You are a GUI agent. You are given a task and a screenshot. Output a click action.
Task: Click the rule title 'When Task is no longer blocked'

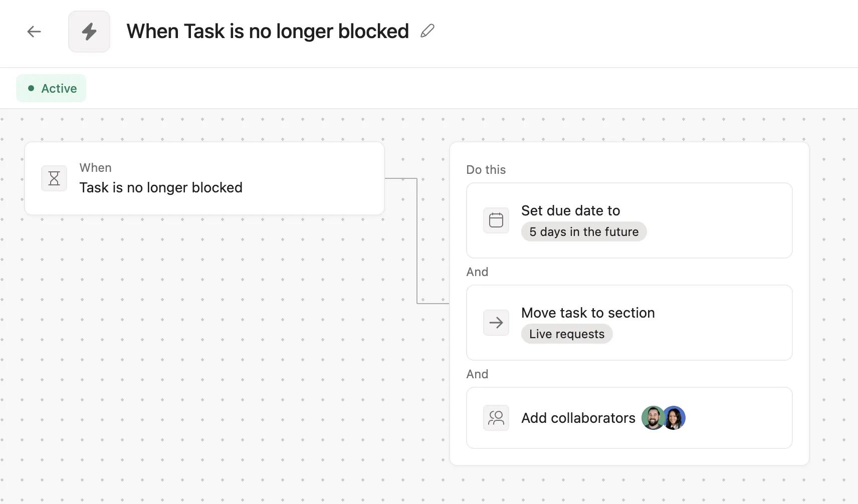tap(268, 31)
